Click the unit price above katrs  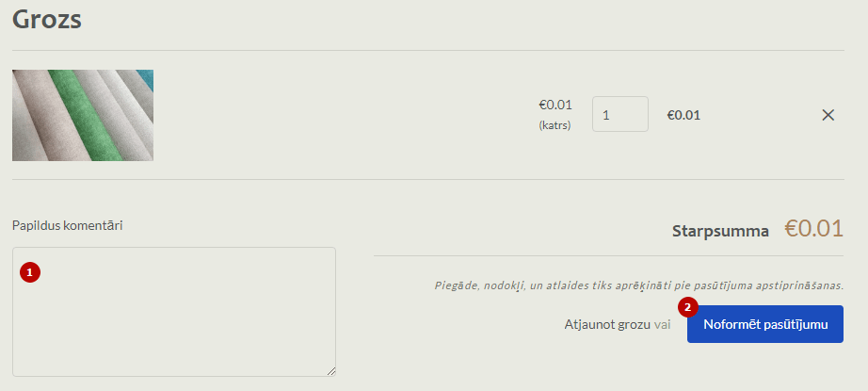pos(555,105)
